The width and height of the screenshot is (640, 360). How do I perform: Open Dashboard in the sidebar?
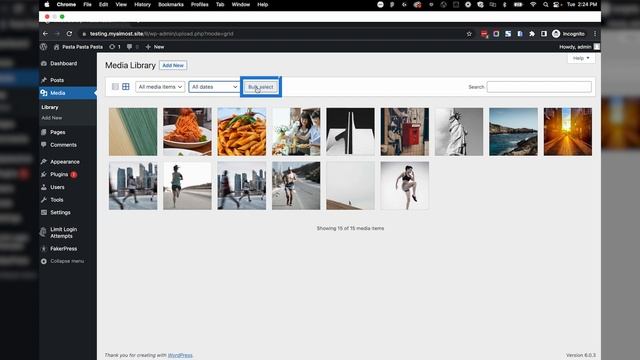pos(63,63)
